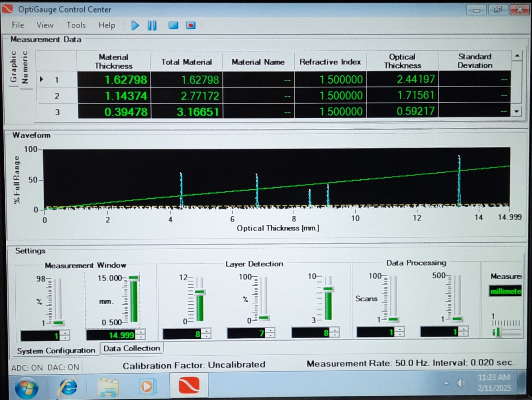532x400 pixels.
Task: Open the System Configuration tab
Action: click(x=56, y=350)
